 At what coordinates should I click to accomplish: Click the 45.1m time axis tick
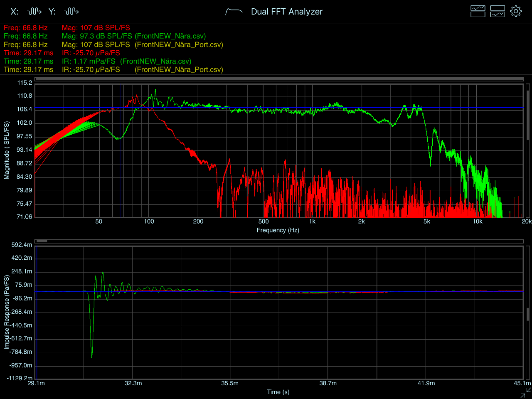[522, 383]
